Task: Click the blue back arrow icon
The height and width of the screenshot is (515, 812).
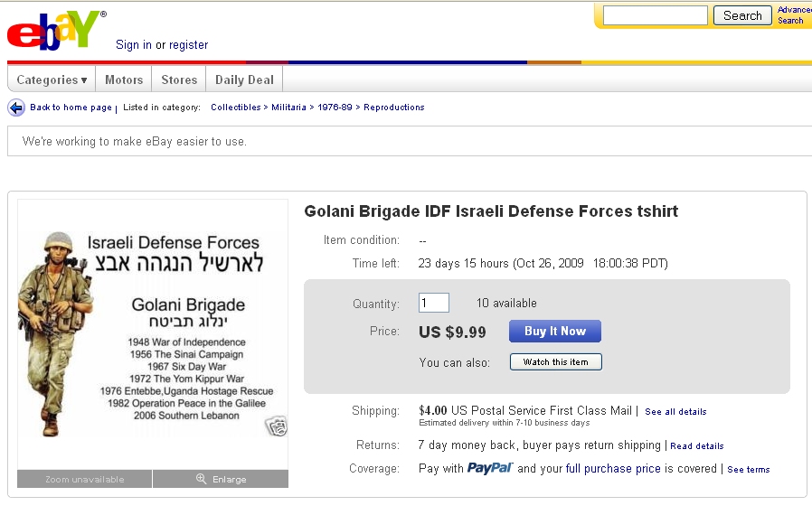Action: pyautogui.click(x=16, y=108)
